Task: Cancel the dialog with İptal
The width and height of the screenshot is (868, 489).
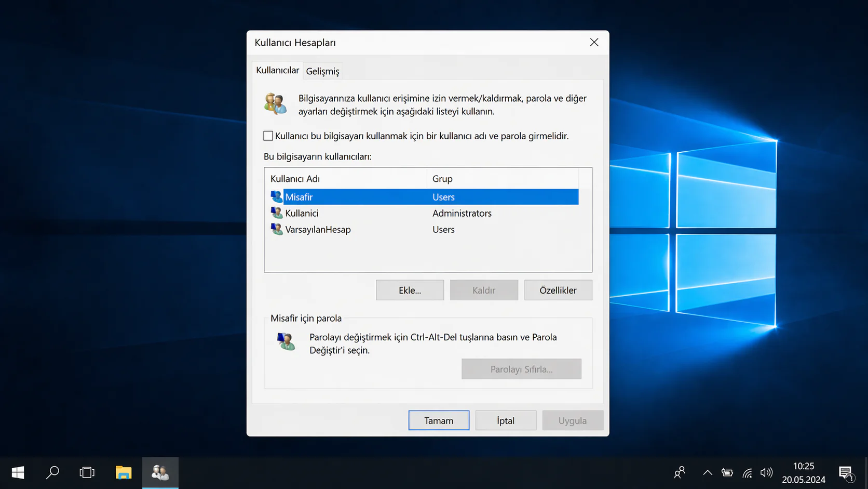Action: pos(505,420)
